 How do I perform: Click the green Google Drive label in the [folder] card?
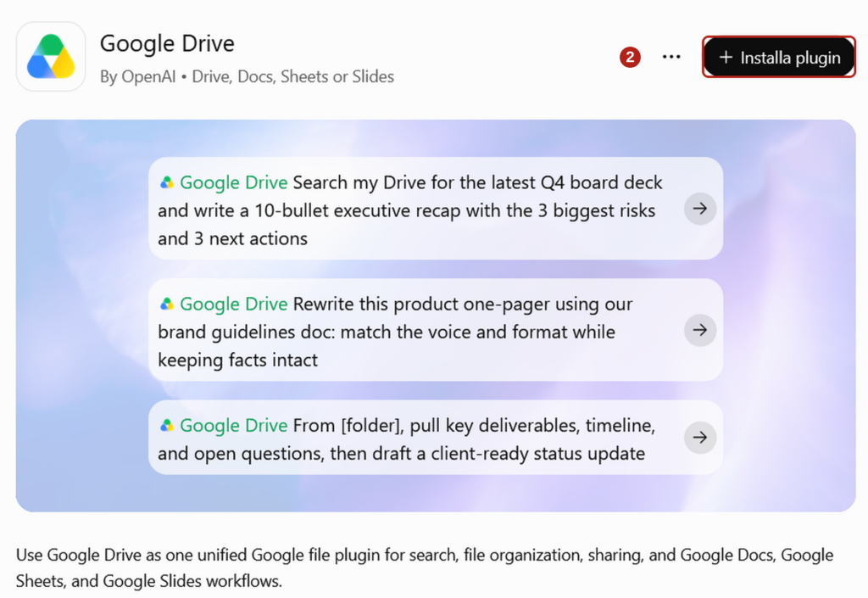pyautogui.click(x=234, y=425)
